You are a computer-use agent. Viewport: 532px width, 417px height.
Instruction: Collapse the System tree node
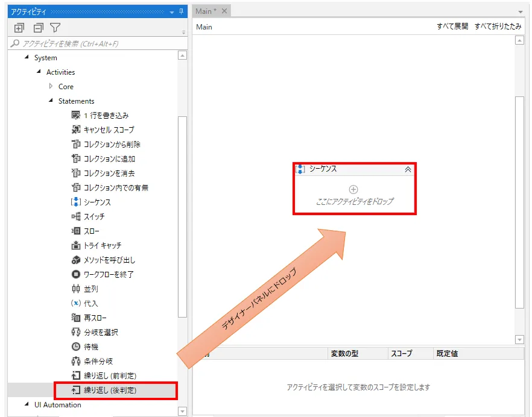pyautogui.click(x=27, y=58)
